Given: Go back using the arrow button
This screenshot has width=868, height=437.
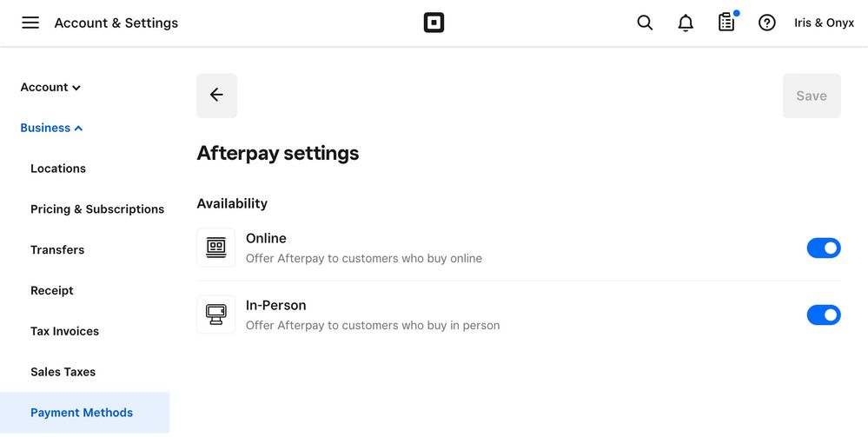Looking at the screenshot, I should pyautogui.click(x=216, y=96).
